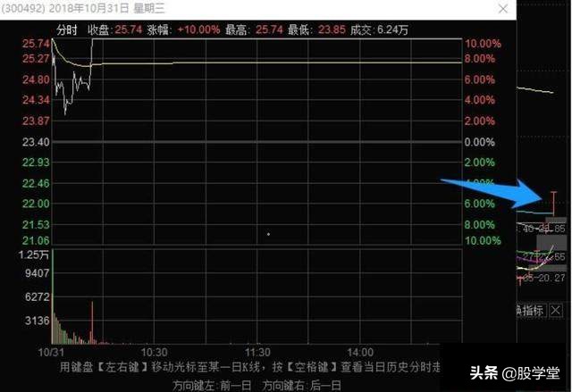Click the 0.00% percentage axis label
This screenshot has height=392, width=572.
click(x=479, y=142)
